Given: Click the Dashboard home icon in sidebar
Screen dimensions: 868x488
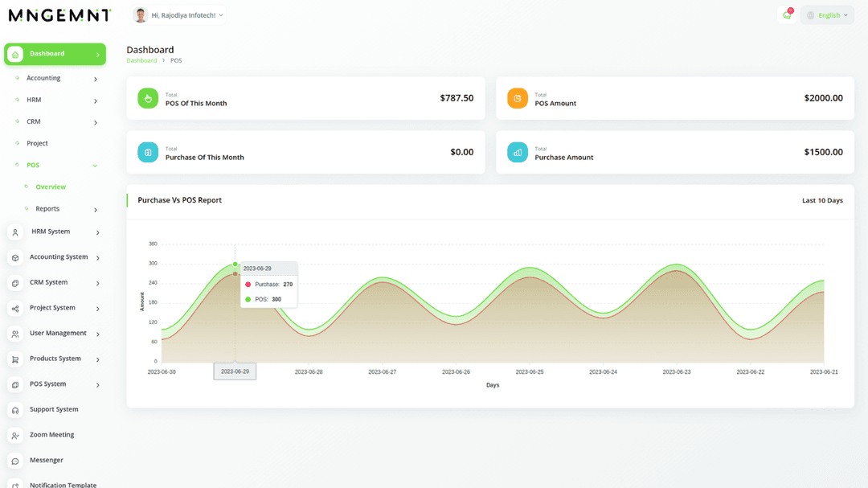Looking at the screenshot, I should click(15, 55).
